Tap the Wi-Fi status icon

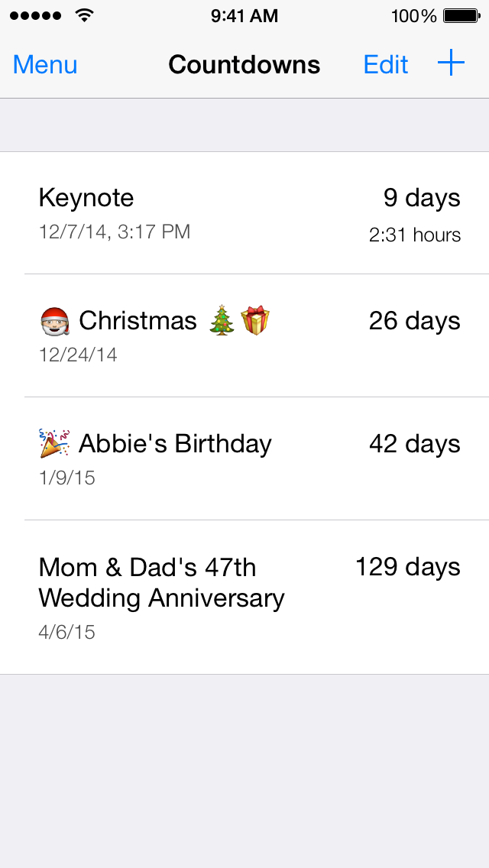pos(85,15)
